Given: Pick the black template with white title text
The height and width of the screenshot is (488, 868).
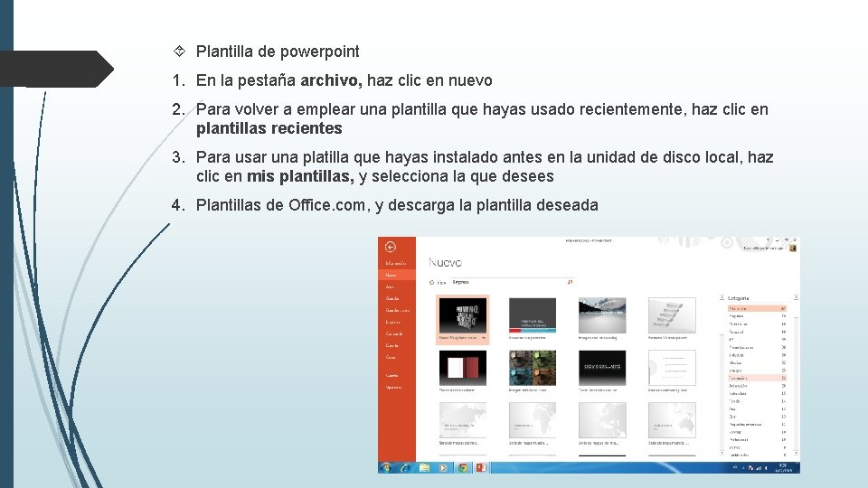Looking at the screenshot, I should point(602,368).
